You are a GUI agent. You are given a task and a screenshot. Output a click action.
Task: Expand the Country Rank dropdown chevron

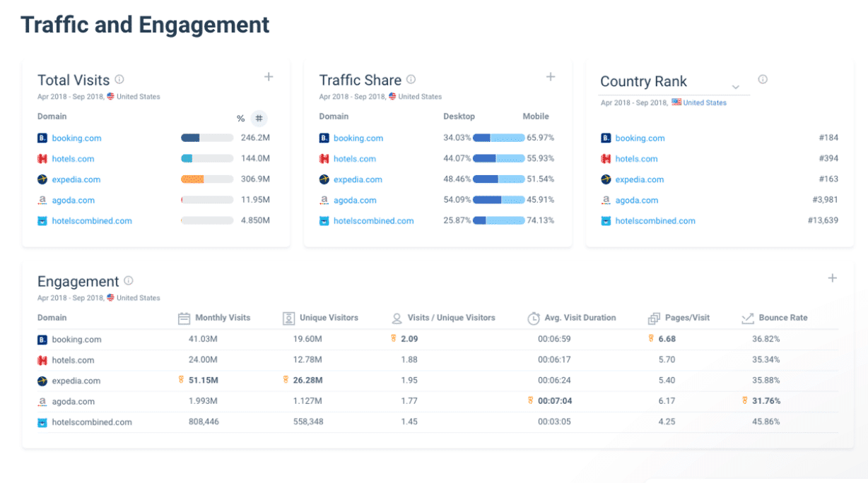click(736, 87)
